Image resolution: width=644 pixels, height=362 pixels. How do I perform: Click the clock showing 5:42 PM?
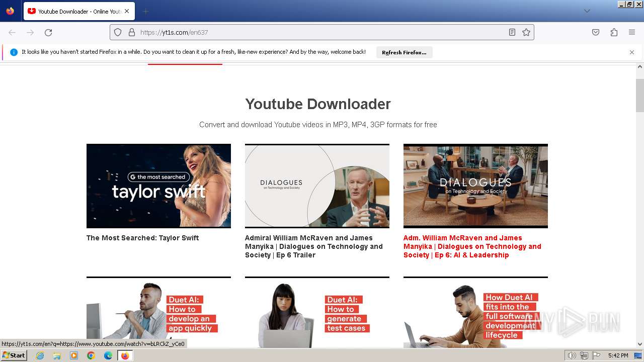coord(618,355)
